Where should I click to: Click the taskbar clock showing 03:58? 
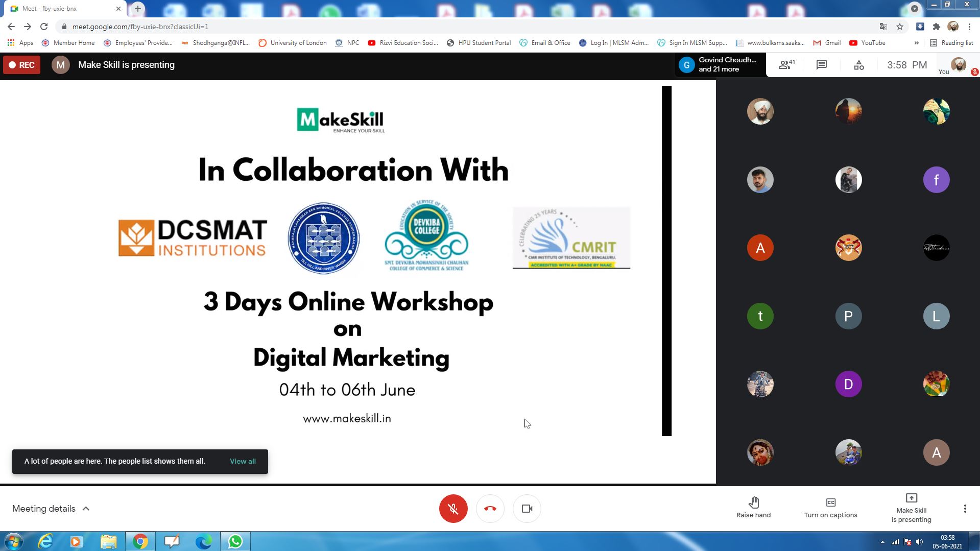coord(947,541)
